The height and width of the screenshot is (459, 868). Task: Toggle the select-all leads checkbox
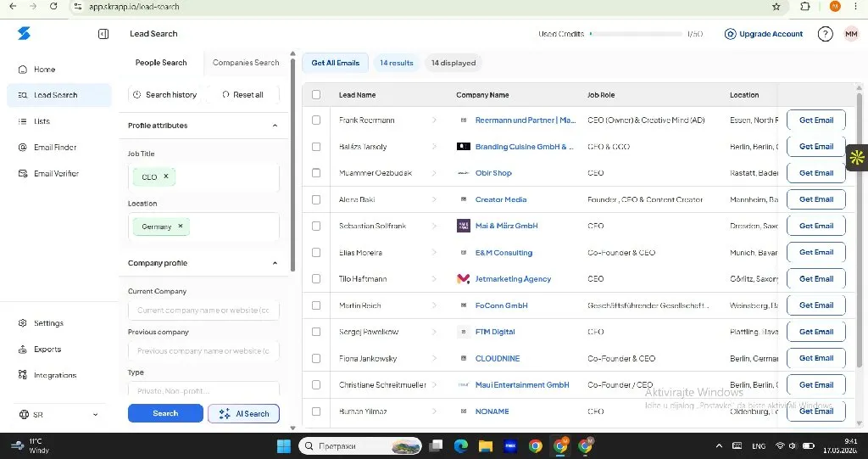[x=316, y=95]
